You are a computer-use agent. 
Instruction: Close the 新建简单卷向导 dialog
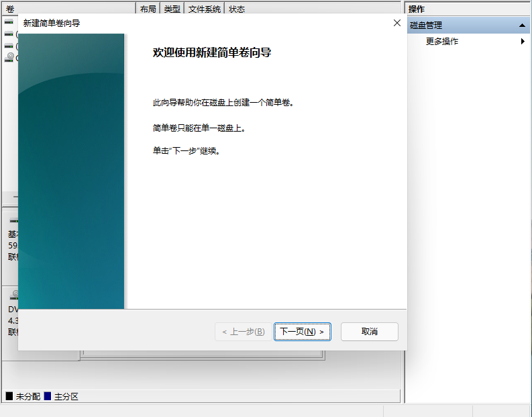[396, 23]
